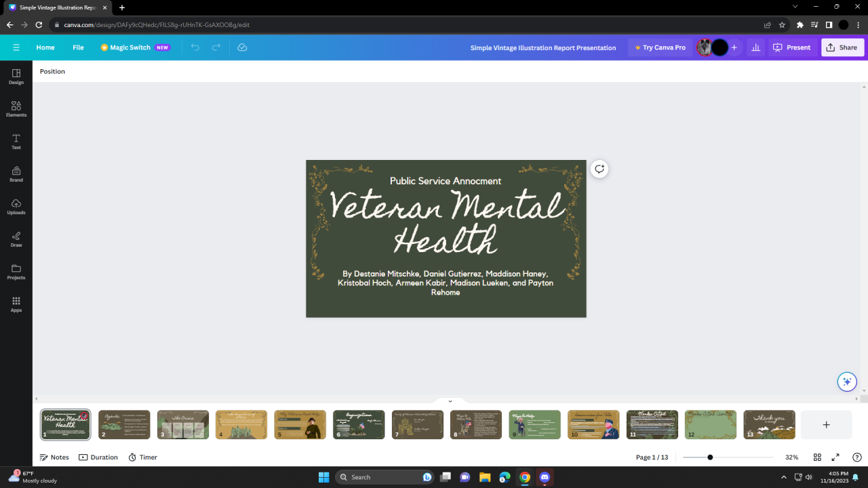Add collaborators with the plus icon
This screenshot has width=868, height=488.
(734, 47)
